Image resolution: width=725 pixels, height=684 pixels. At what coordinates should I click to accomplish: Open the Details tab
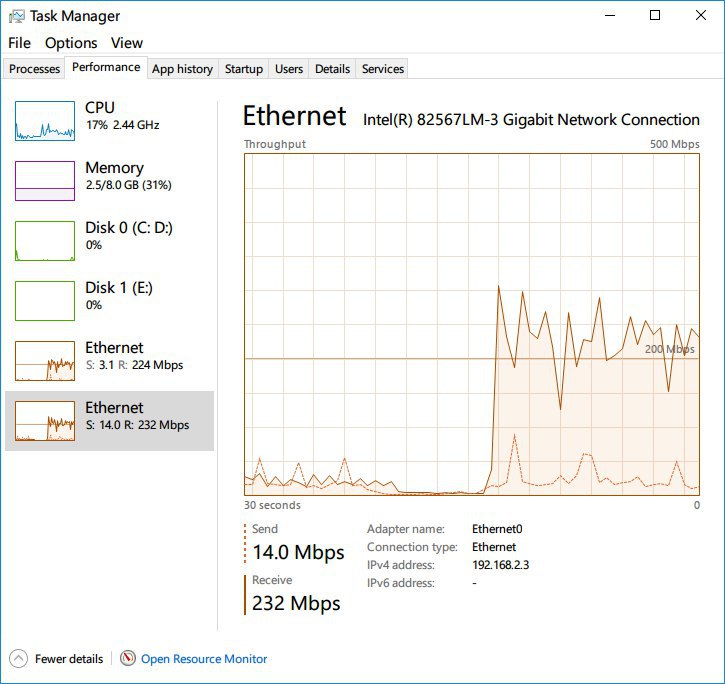(x=332, y=69)
